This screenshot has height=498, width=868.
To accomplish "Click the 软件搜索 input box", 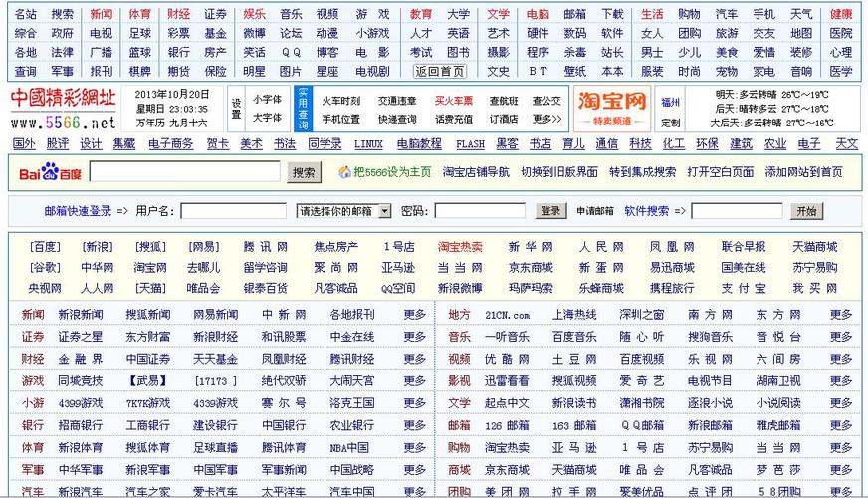I will click(x=737, y=211).
